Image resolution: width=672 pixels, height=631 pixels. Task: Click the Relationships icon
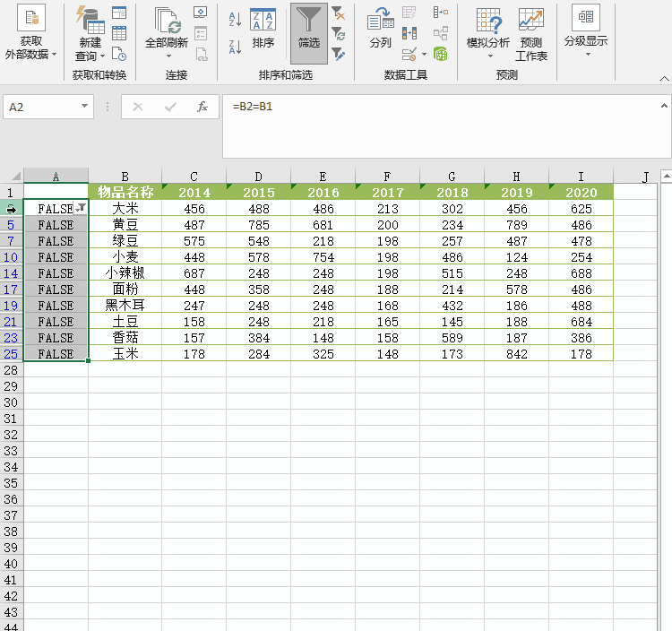[x=441, y=33]
